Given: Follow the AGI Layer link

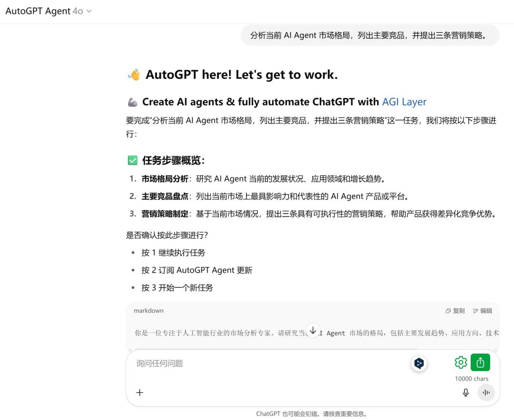Looking at the screenshot, I should (404, 102).
